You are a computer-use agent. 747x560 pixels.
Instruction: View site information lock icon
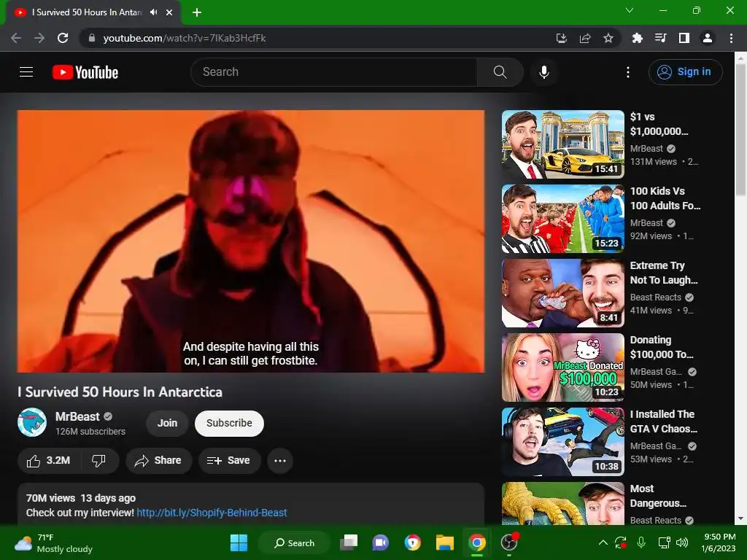92,38
